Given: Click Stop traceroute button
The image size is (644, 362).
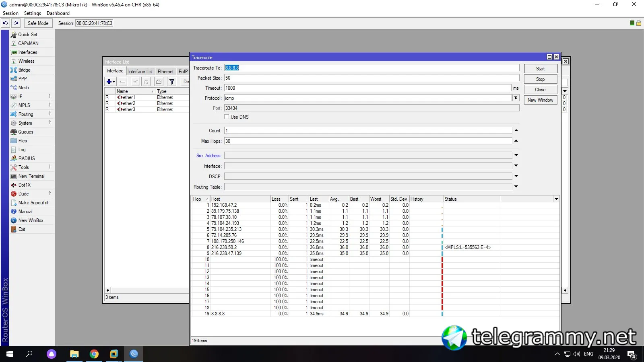Looking at the screenshot, I should point(540,79).
